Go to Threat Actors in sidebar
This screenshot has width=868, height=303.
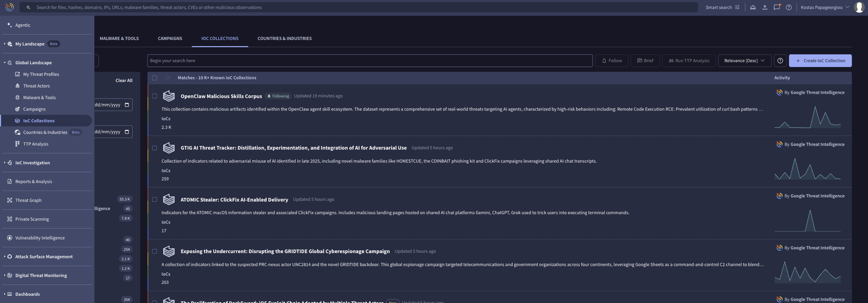(x=36, y=86)
